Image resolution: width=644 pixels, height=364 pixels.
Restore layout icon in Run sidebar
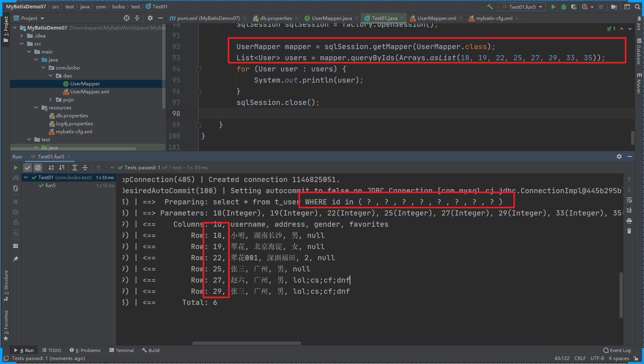pos(16,246)
